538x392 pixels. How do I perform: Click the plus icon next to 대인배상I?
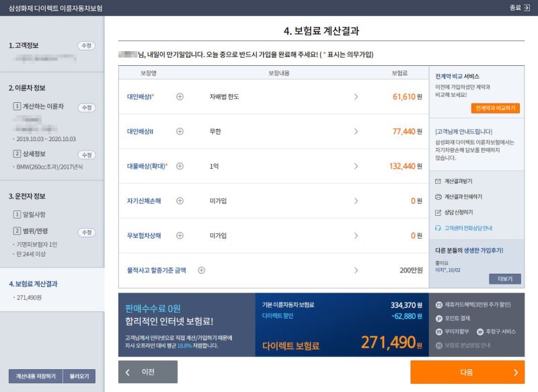point(180,97)
